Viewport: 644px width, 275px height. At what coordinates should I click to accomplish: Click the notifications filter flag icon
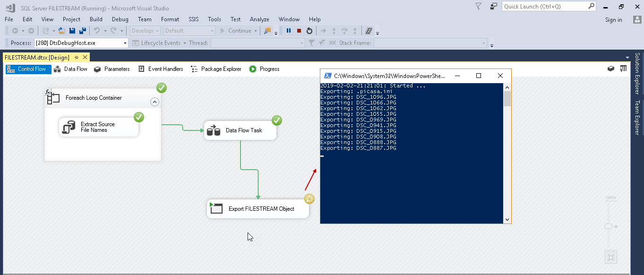[479, 6]
